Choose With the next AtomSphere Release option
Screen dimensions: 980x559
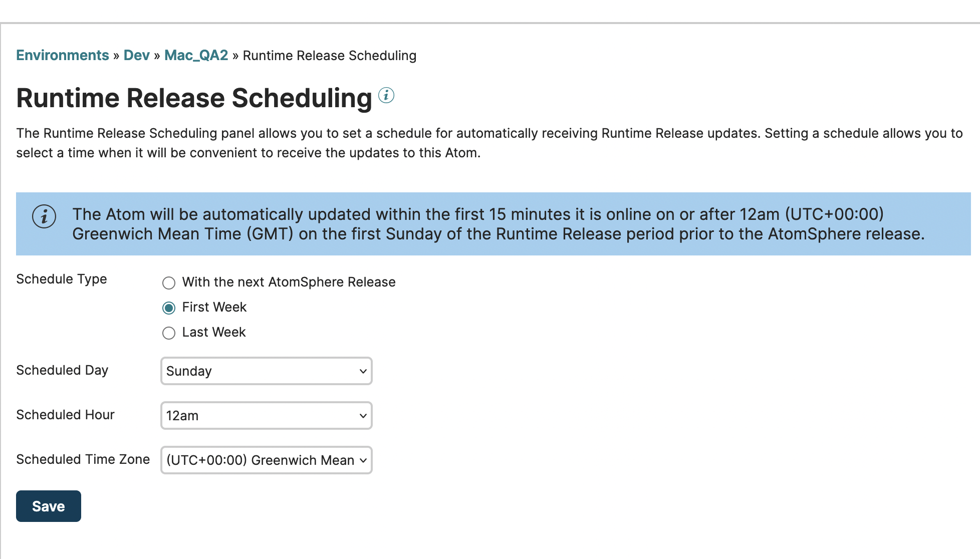click(x=169, y=283)
